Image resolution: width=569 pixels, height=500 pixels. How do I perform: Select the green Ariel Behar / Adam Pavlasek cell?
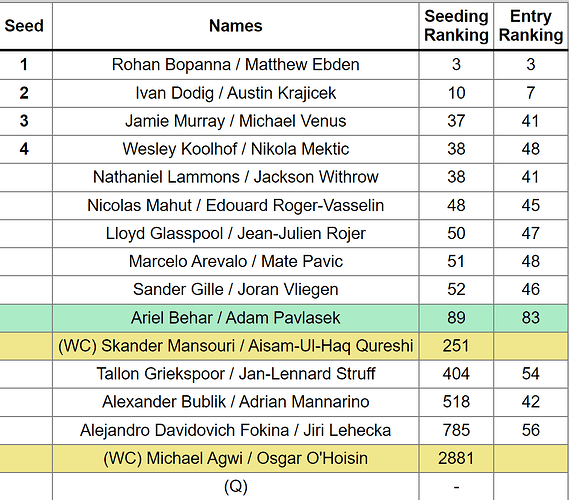pyautogui.click(x=236, y=318)
